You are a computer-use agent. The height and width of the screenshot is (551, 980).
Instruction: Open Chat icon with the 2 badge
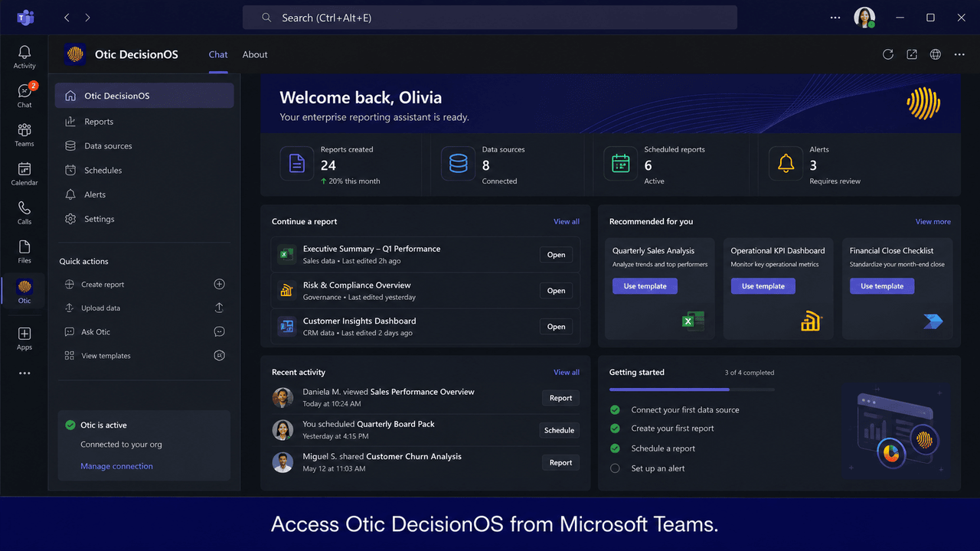click(24, 96)
